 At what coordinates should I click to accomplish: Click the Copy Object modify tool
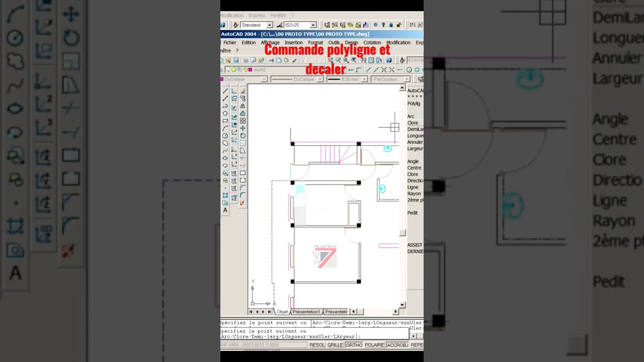(x=243, y=98)
